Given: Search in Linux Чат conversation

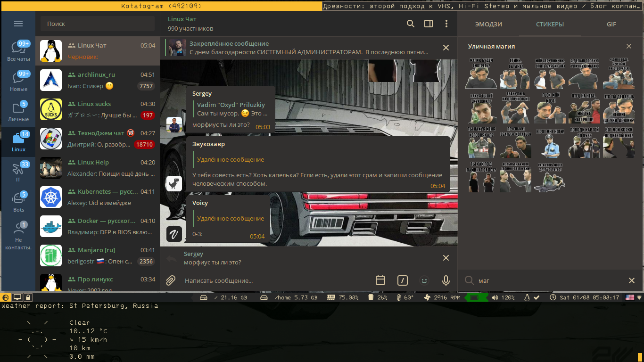Looking at the screenshot, I should pos(411,24).
